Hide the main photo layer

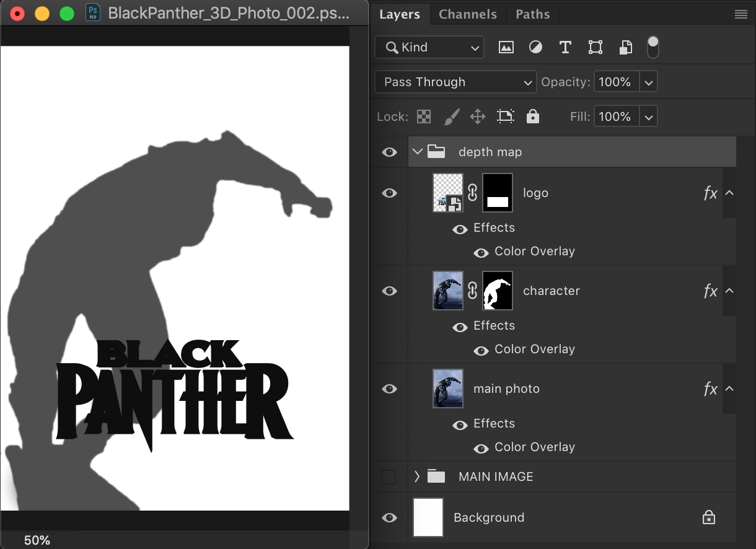[x=389, y=389]
